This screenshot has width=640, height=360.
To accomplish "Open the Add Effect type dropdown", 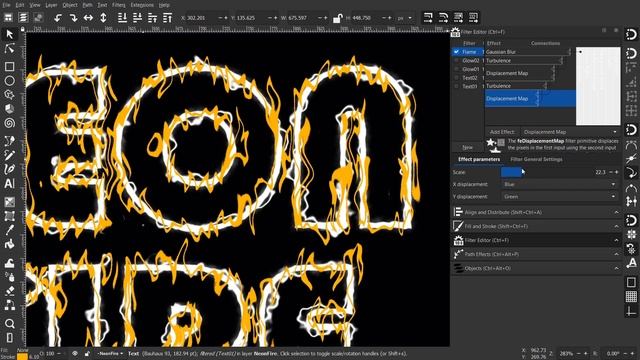I will (570, 132).
